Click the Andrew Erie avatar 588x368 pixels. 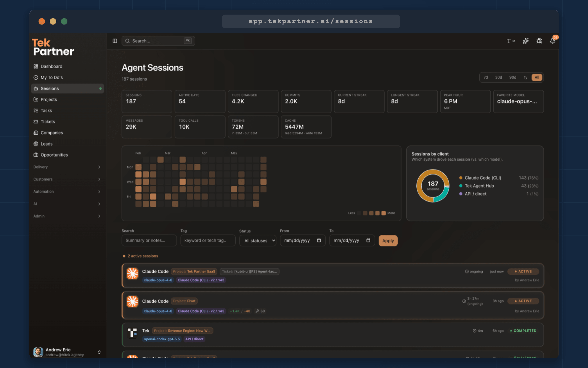[x=38, y=352]
